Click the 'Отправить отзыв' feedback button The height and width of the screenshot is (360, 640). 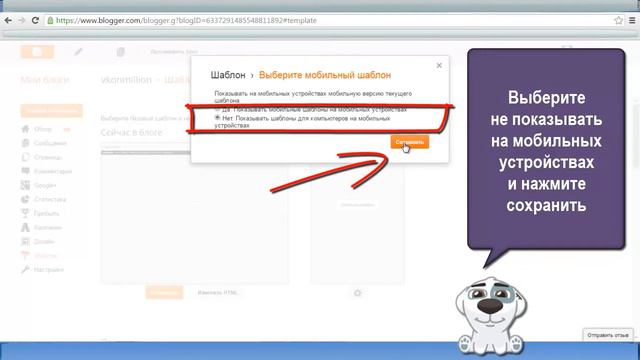[x=608, y=335]
